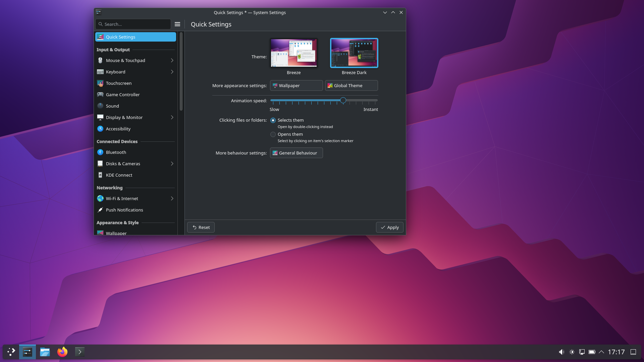Click the Wallpaper appearance button

tap(296, 85)
